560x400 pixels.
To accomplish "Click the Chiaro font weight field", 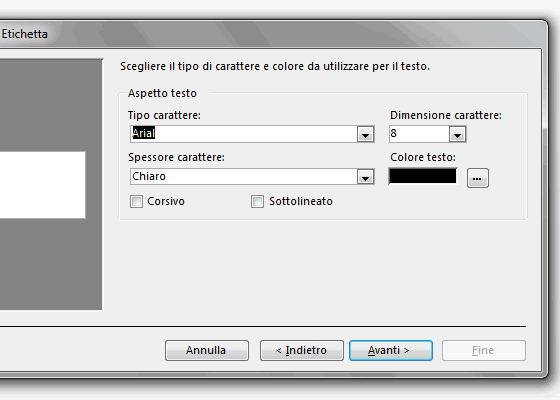I will [x=244, y=176].
